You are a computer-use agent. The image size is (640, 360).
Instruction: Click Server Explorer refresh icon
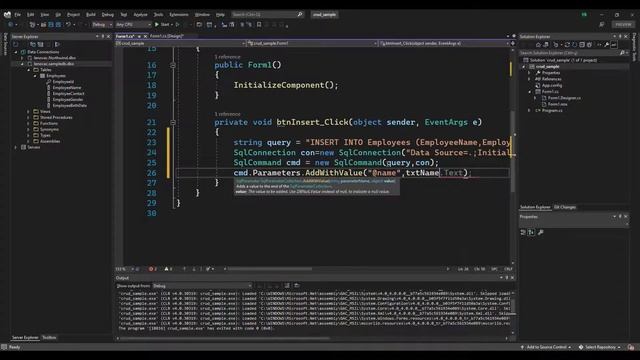[16, 44]
